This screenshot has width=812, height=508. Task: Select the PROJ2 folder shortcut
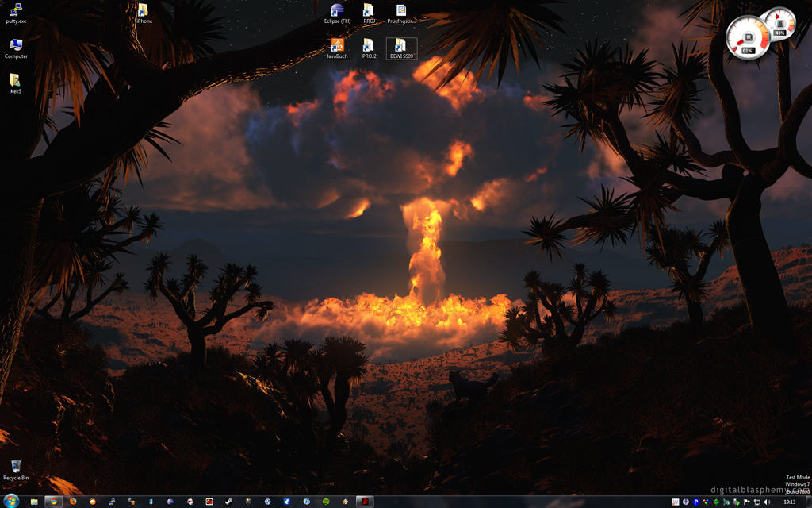[369, 47]
